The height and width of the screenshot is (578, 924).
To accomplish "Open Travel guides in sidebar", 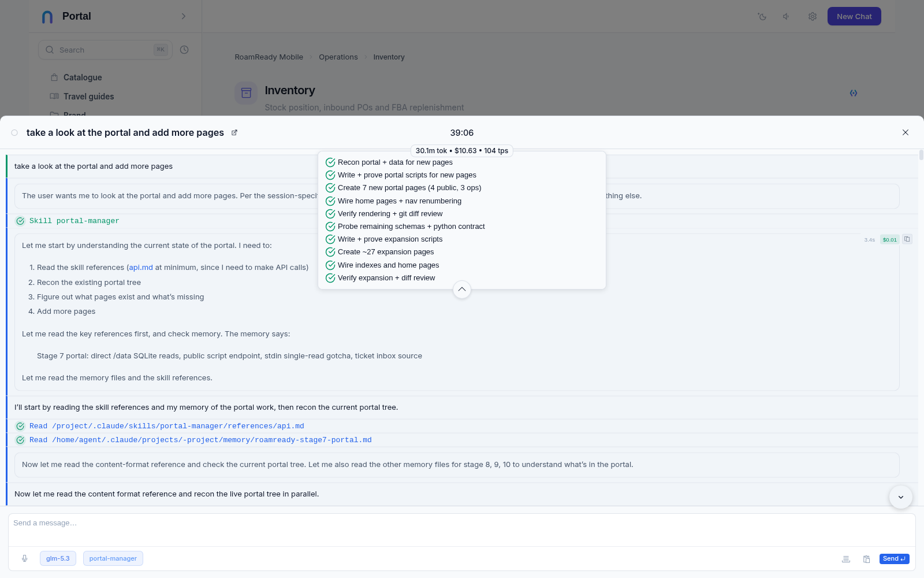I will click(x=88, y=97).
